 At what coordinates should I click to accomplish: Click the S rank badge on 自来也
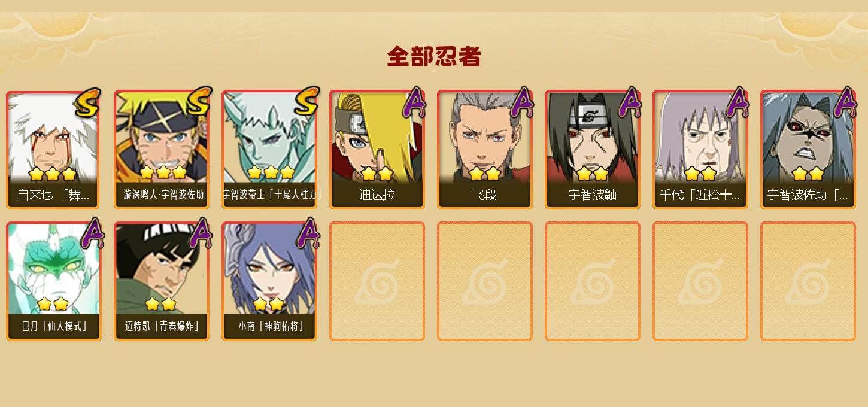88,102
